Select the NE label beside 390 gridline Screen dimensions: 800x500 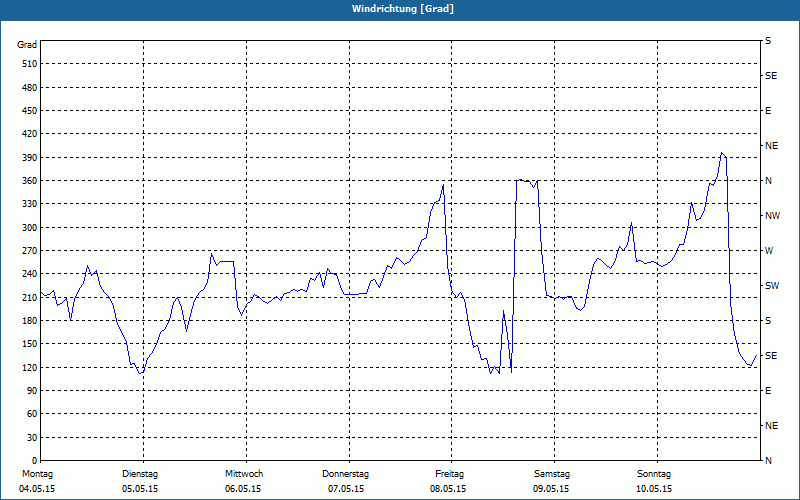[771, 146]
